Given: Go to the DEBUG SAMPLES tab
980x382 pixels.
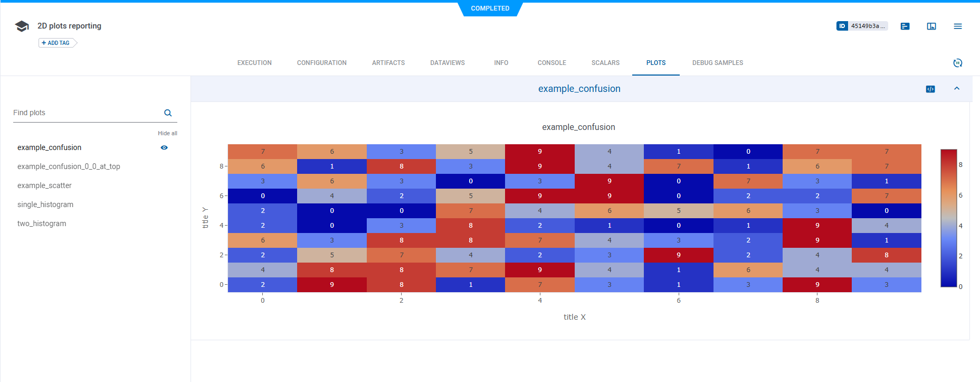Looking at the screenshot, I should pos(717,63).
